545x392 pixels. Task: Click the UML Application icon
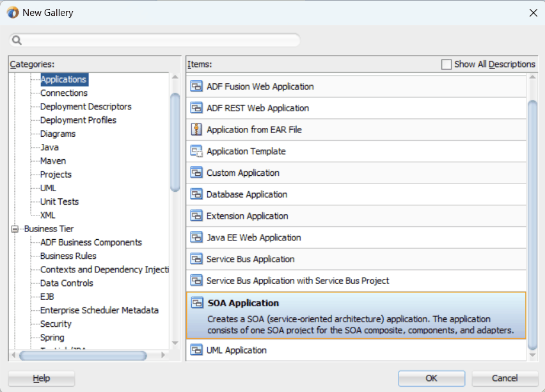pos(196,350)
